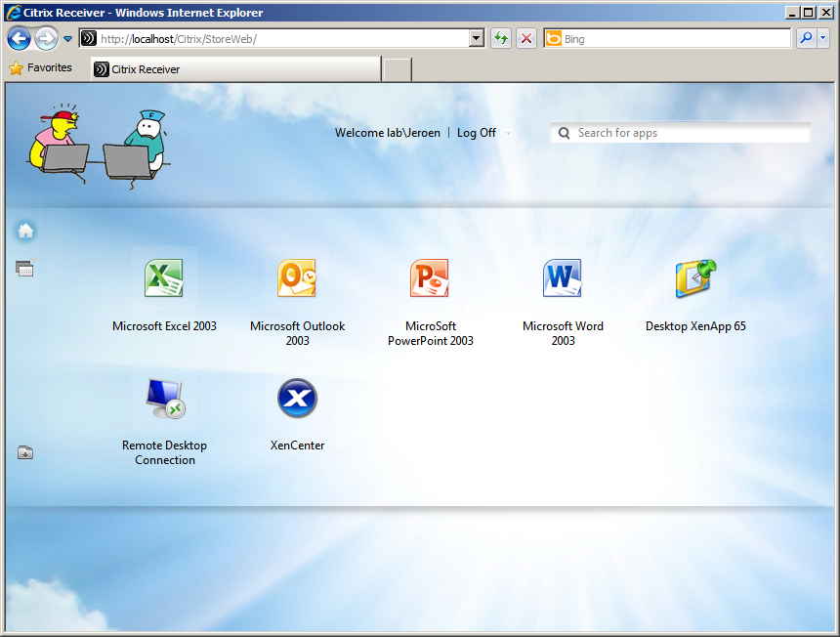
Task: Click the download folder icon in sidebar
Action: click(25, 452)
